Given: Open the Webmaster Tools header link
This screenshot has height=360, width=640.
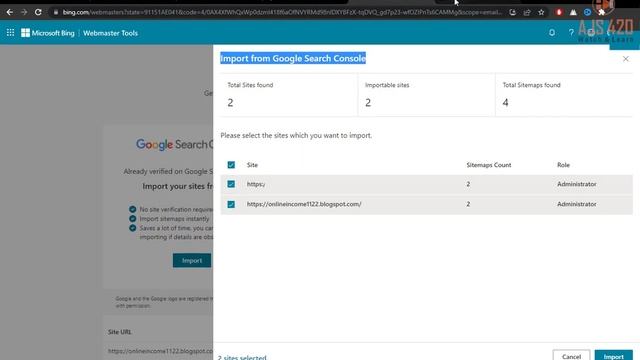Looking at the screenshot, I should [x=110, y=33].
